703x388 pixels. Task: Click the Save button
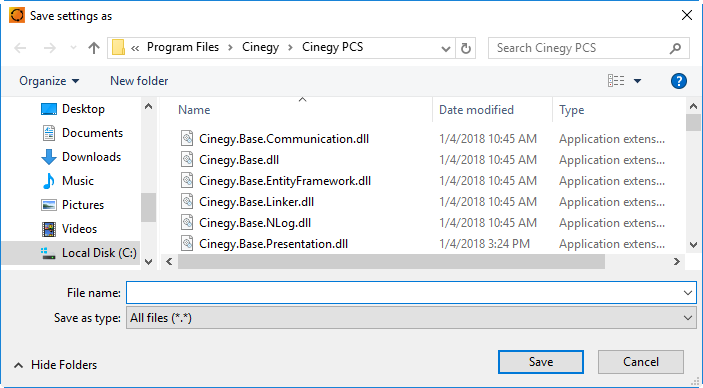coord(541,362)
